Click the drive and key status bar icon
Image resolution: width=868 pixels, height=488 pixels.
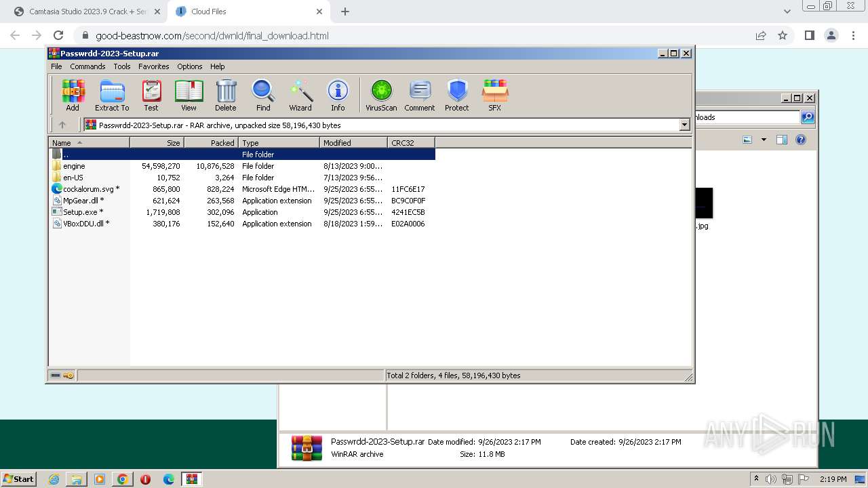click(62, 375)
